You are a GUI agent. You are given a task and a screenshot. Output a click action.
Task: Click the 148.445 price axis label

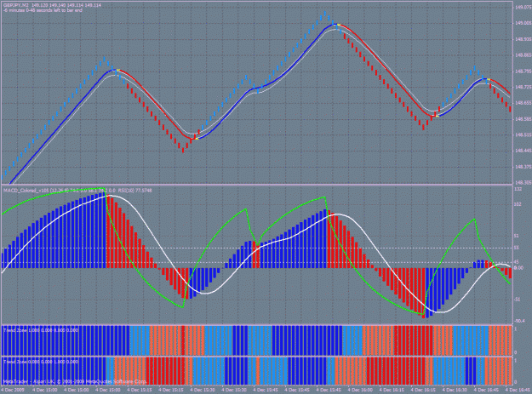523,151
